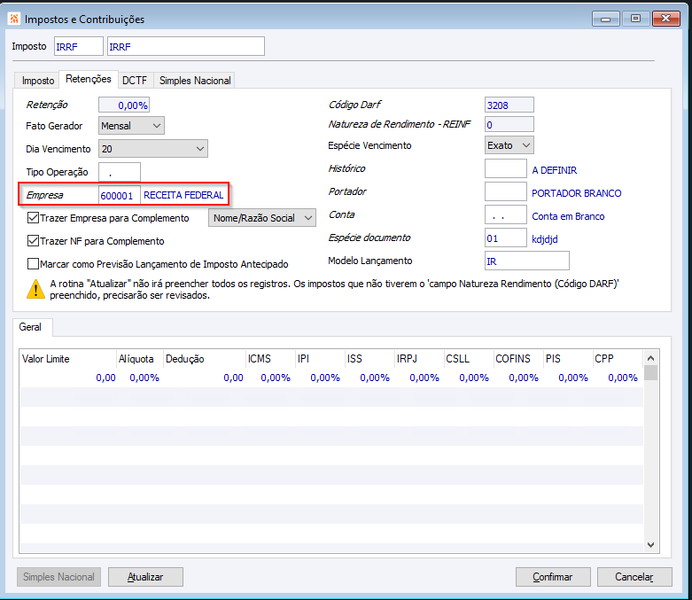Open the Simples Nacional tab

(x=195, y=80)
